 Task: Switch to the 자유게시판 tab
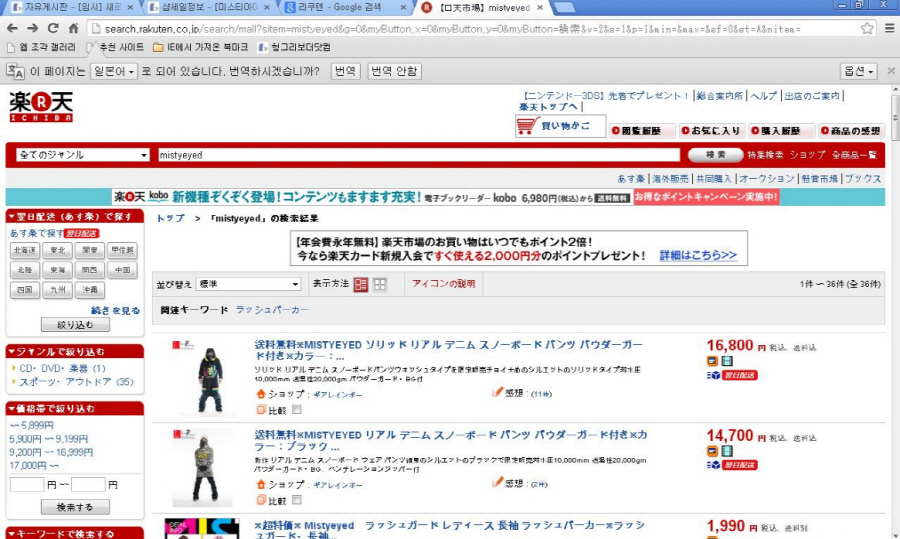72,7
